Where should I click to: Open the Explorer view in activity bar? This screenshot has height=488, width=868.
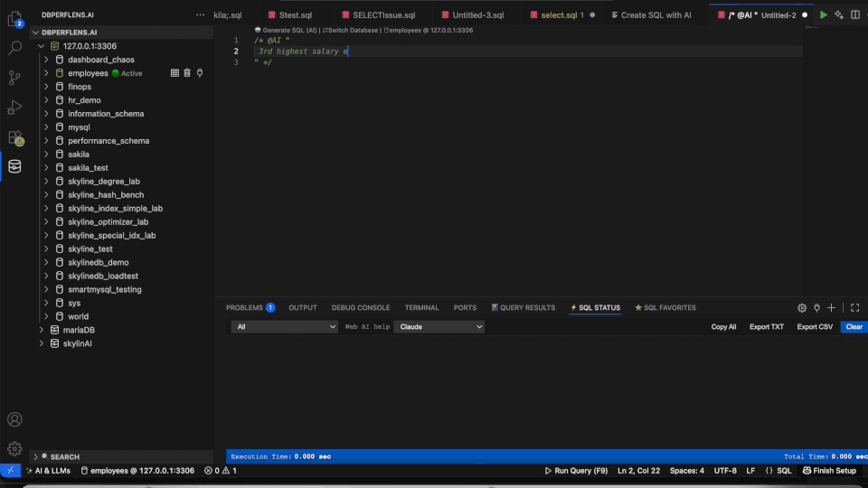(x=15, y=19)
